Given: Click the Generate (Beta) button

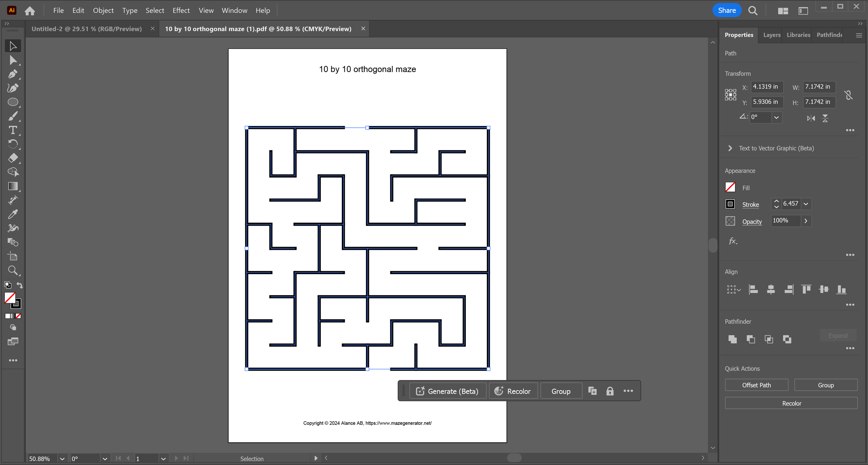Looking at the screenshot, I should pos(447,391).
